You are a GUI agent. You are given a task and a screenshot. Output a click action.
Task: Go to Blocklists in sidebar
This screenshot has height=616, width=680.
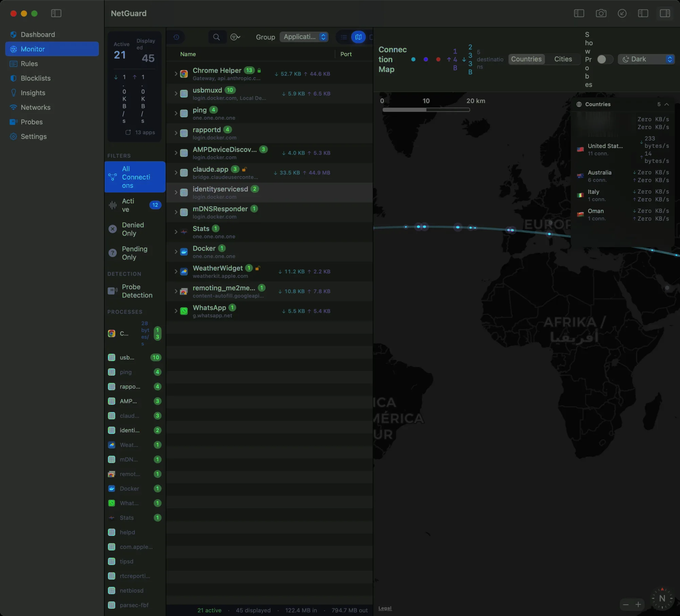[52, 78]
